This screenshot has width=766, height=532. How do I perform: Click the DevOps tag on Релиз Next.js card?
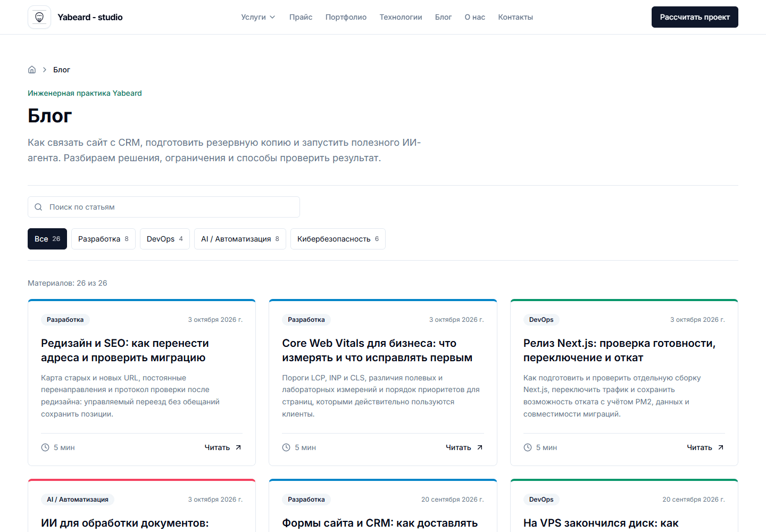click(542, 320)
